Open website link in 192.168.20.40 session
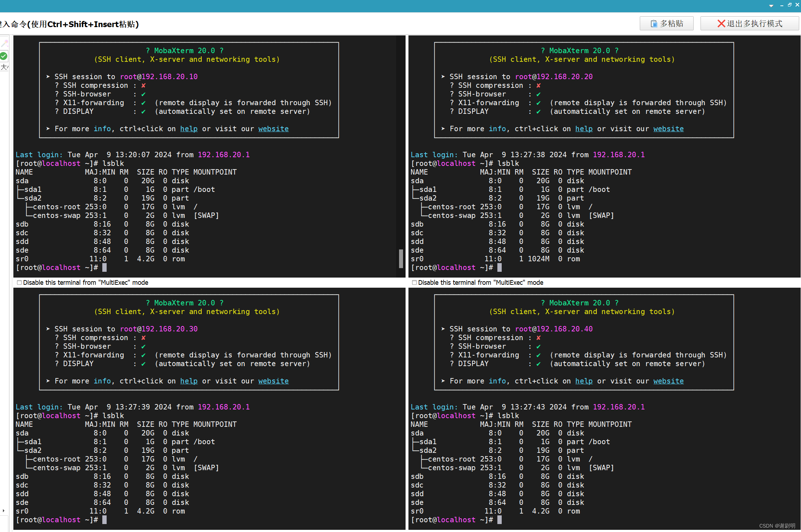 point(668,381)
